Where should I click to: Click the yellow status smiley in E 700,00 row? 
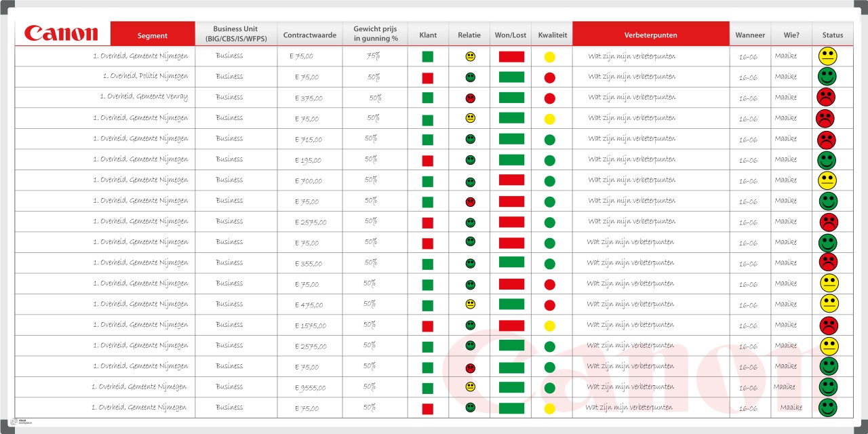pyautogui.click(x=827, y=180)
